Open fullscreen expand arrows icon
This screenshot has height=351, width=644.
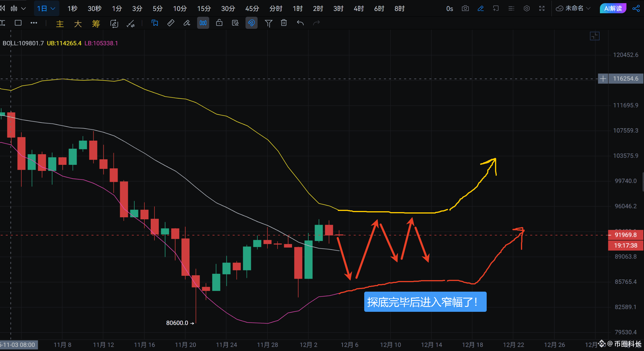[542, 8]
